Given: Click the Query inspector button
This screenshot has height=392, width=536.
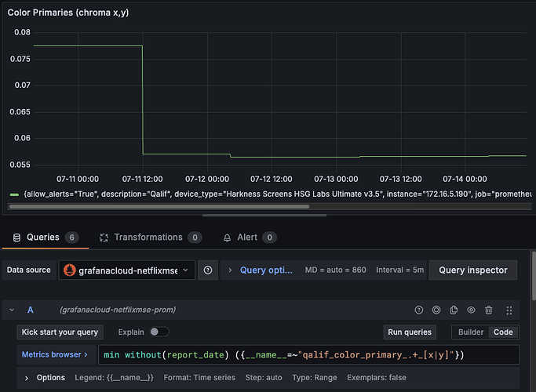Looking at the screenshot, I should [473, 270].
